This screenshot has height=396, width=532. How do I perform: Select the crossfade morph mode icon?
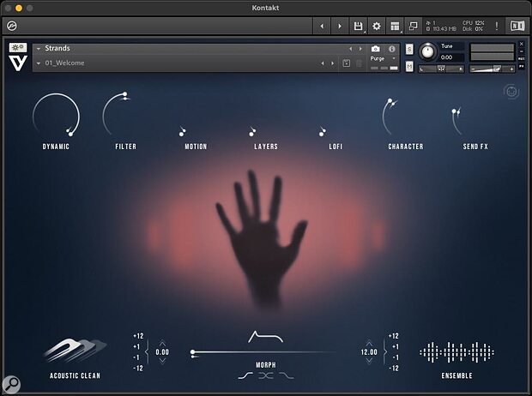[266, 375]
